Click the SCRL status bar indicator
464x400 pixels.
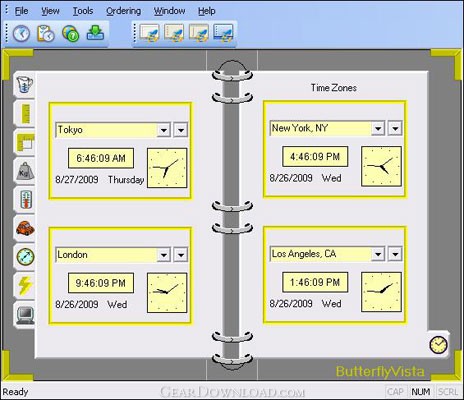[448, 392]
